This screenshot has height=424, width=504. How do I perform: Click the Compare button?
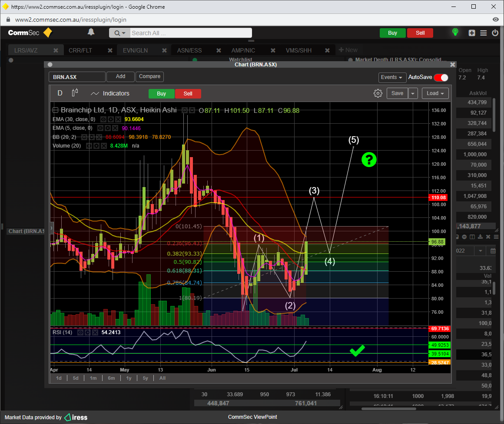pyautogui.click(x=149, y=76)
